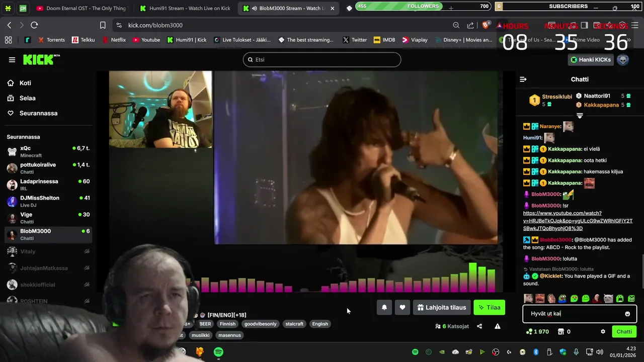The height and width of the screenshot is (362, 644).
Task: Open Selaa browse page
Action: pyautogui.click(x=27, y=98)
